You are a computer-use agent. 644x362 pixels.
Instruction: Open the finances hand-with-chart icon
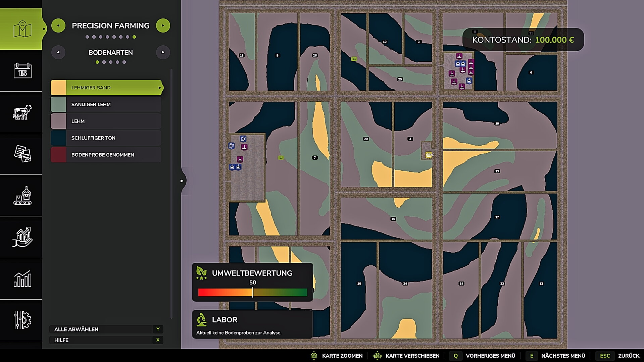[22, 237]
